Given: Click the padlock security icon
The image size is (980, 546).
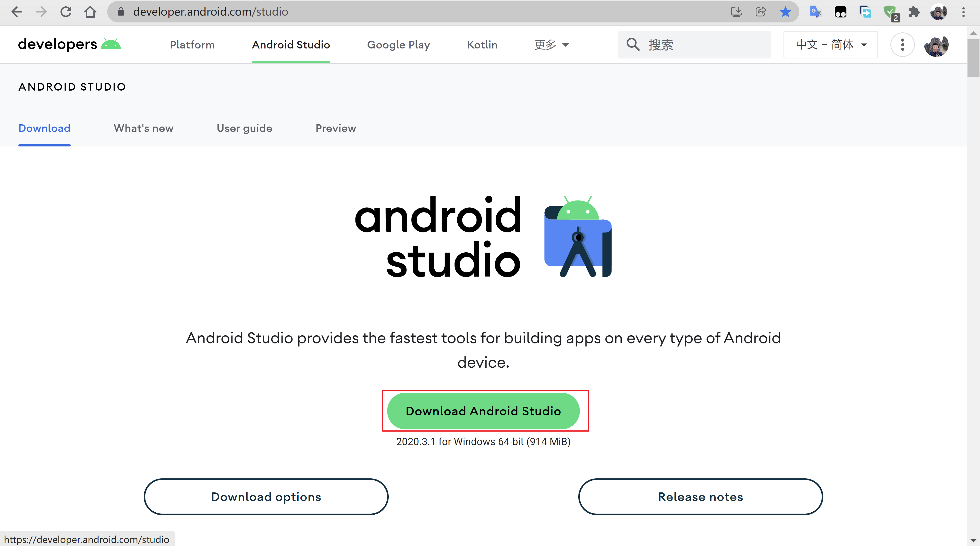Looking at the screenshot, I should (x=121, y=12).
